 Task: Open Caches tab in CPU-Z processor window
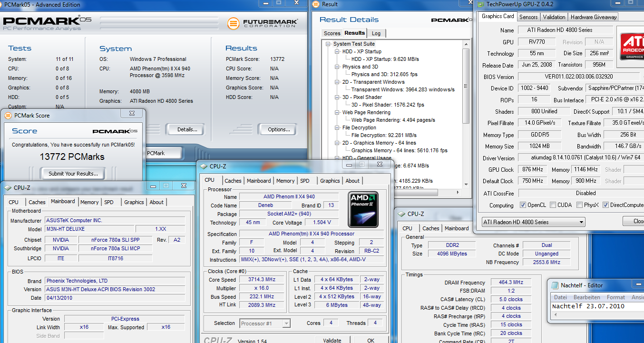pos(233,181)
